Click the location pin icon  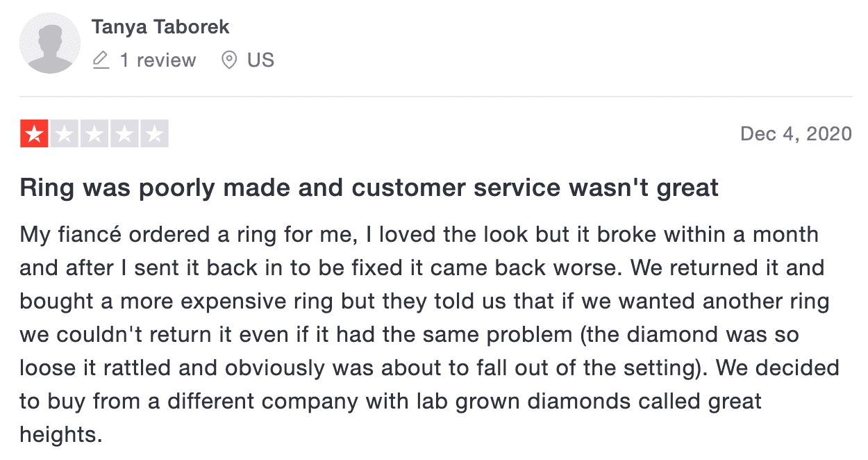(x=228, y=60)
